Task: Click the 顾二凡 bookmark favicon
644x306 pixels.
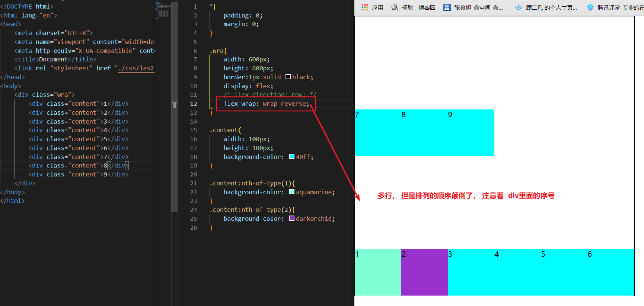Action: (x=518, y=7)
